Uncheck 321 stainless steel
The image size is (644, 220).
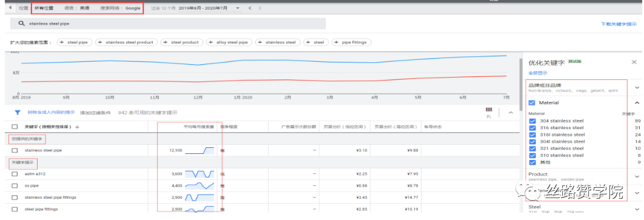click(532, 148)
